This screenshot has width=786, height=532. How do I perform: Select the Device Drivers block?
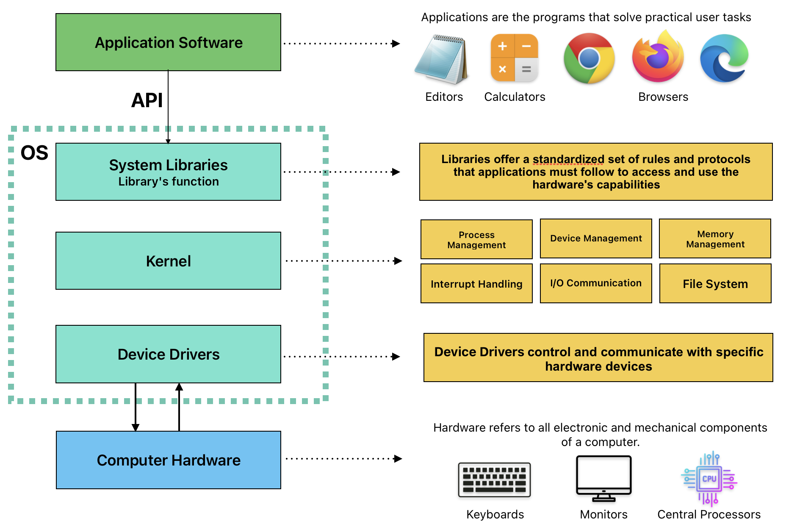point(168,354)
